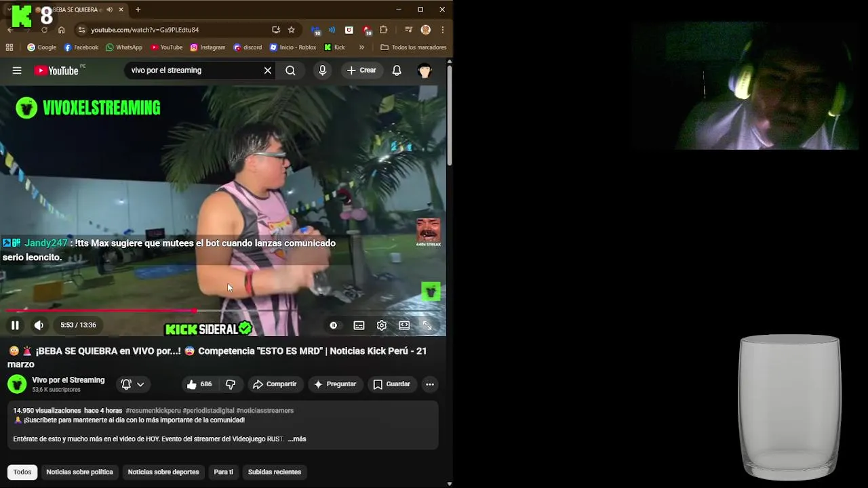Install the app icon in address bar
Screen dimensions: 868x488
pos(276,30)
